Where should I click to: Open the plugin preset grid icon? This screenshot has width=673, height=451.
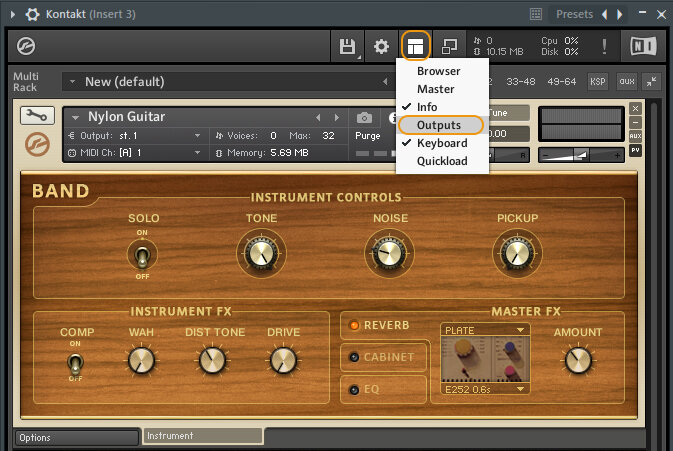tap(536, 14)
